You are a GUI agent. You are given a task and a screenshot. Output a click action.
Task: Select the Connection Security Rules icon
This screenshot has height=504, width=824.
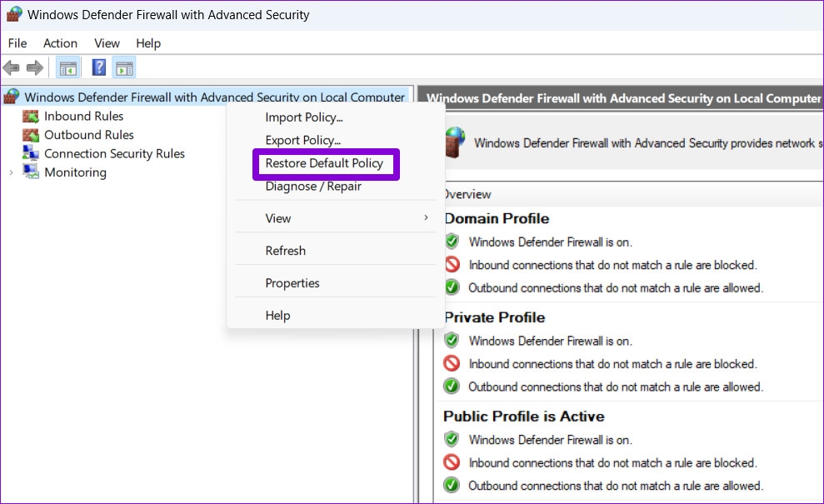tap(31, 153)
